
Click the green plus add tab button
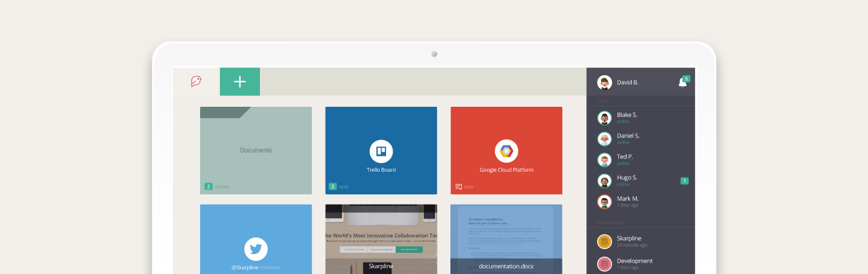pos(240,82)
